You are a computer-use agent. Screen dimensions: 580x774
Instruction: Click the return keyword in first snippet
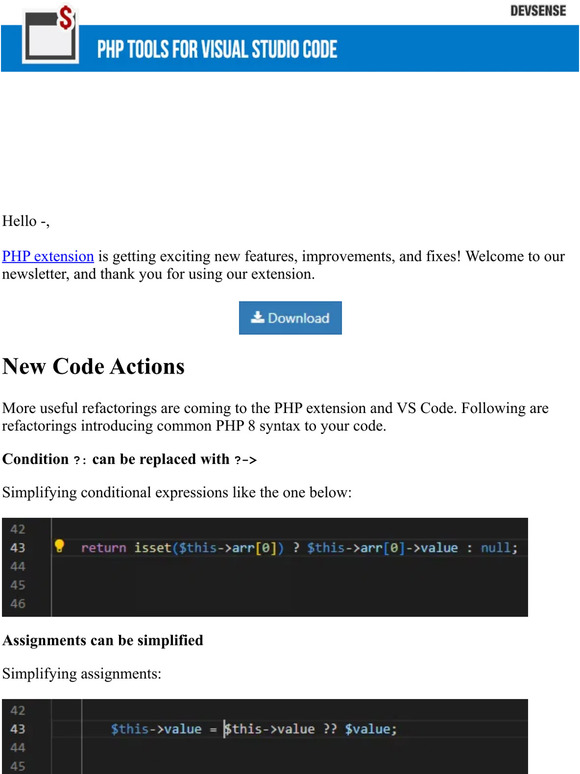click(x=104, y=548)
